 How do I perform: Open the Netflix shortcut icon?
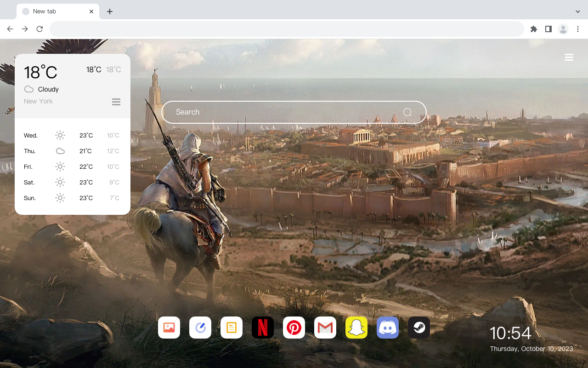pyautogui.click(x=263, y=328)
